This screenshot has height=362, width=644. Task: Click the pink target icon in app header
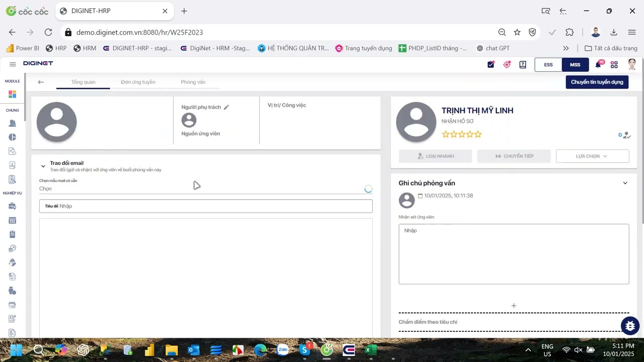click(x=507, y=64)
